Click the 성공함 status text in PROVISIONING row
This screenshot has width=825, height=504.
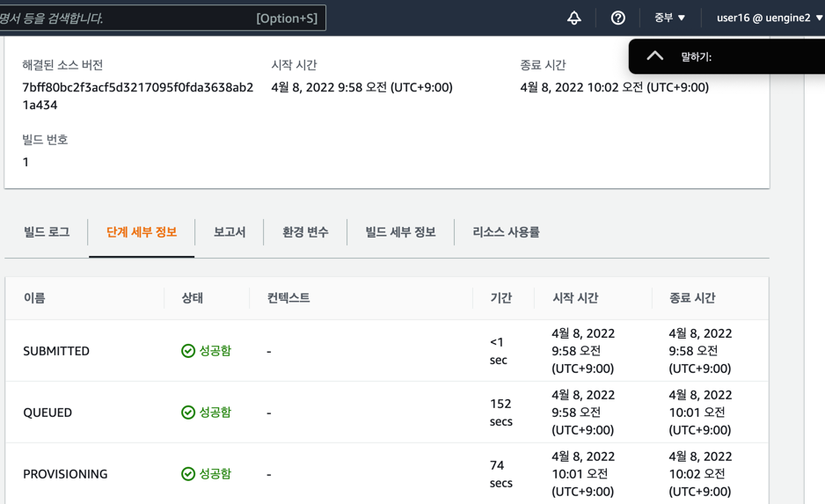[x=215, y=474]
